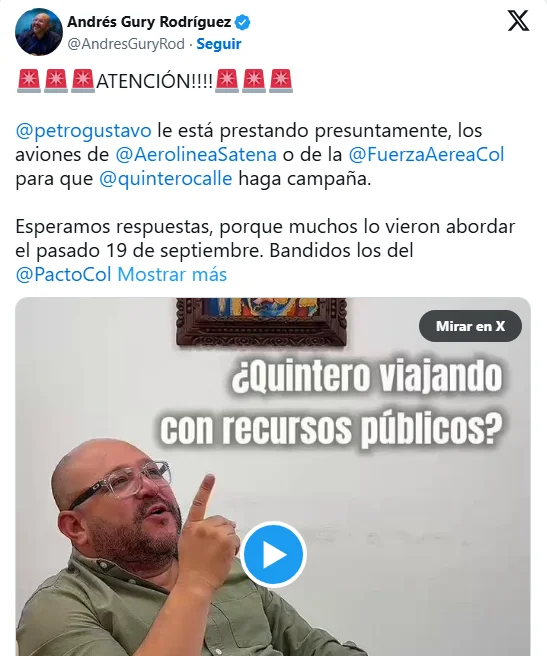Click the first siren emoji before ATENCIÓN
The image size is (547, 656).
[28, 81]
